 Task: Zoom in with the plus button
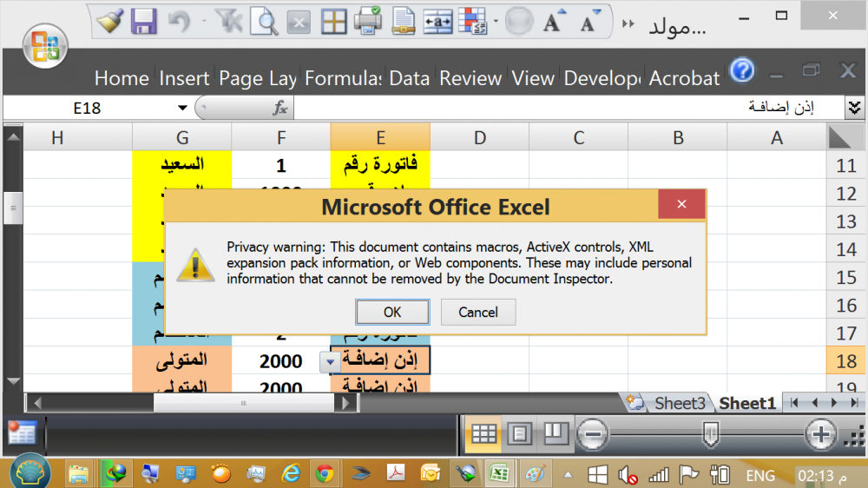[x=820, y=433]
